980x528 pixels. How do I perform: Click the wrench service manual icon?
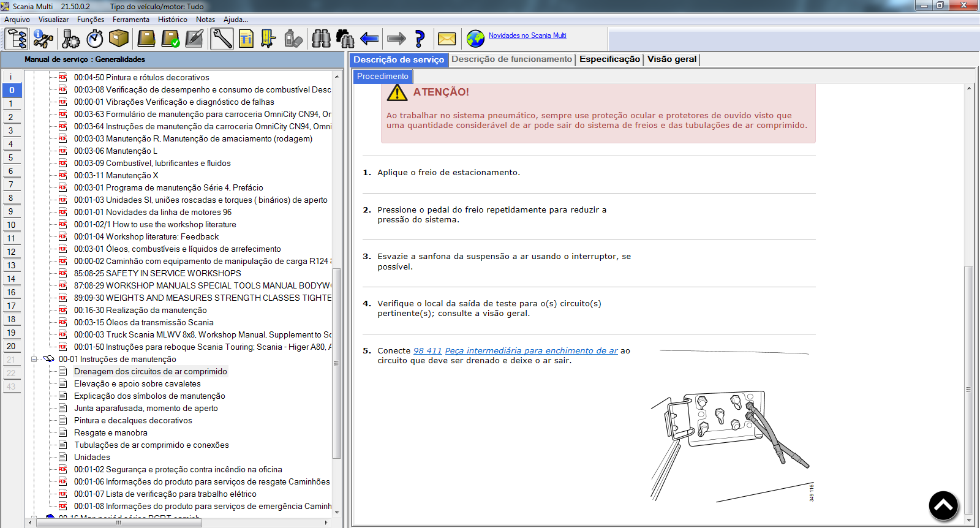click(222, 39)
